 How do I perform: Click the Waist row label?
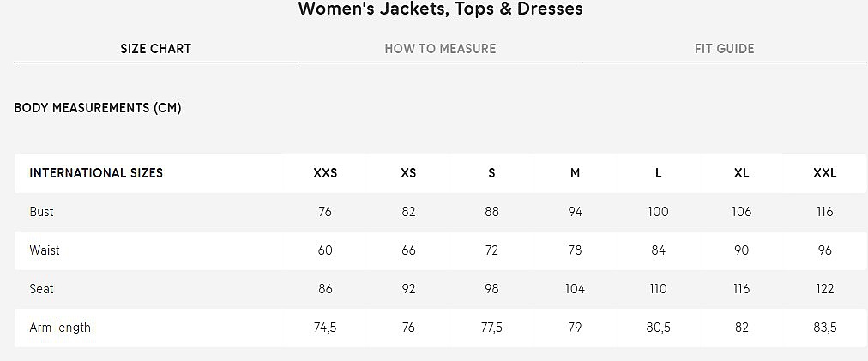point(45,250)
